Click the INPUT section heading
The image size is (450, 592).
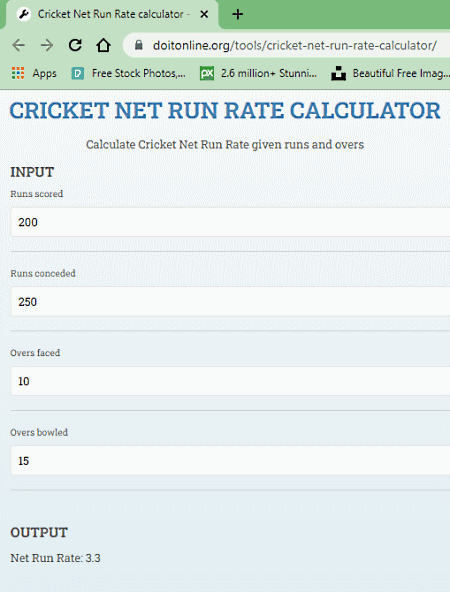pyautogui.click(x=32, y=172)
